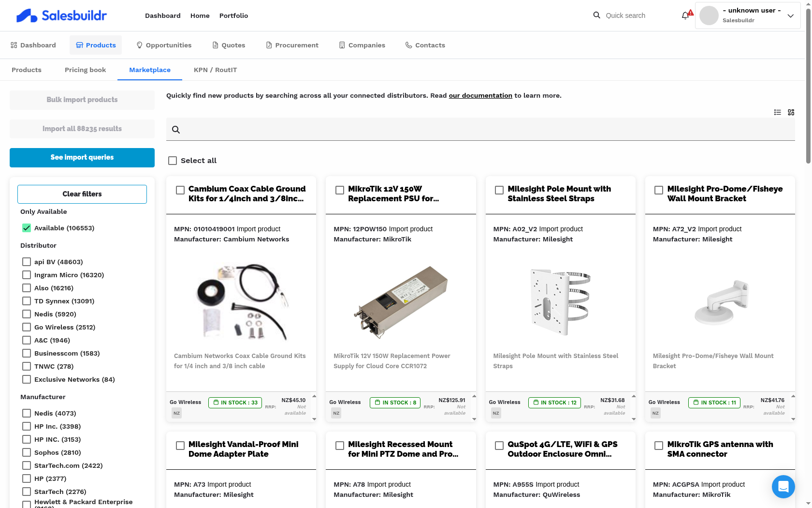Select the Cambium Coax Cable Ground Kits checkbox

(180, 190)
